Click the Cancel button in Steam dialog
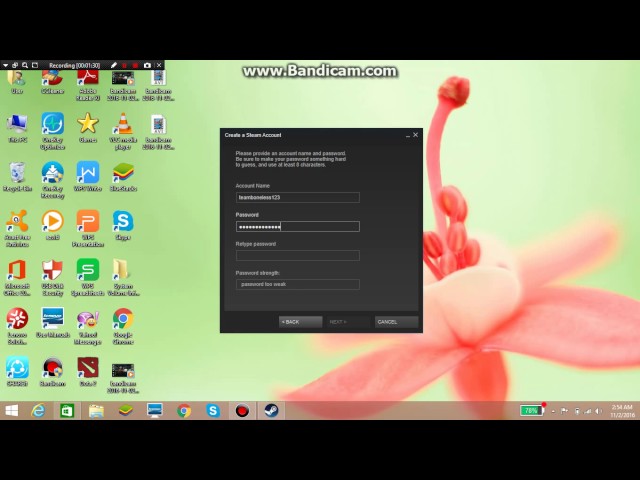The image size is (640, 480). click(396, 322)
